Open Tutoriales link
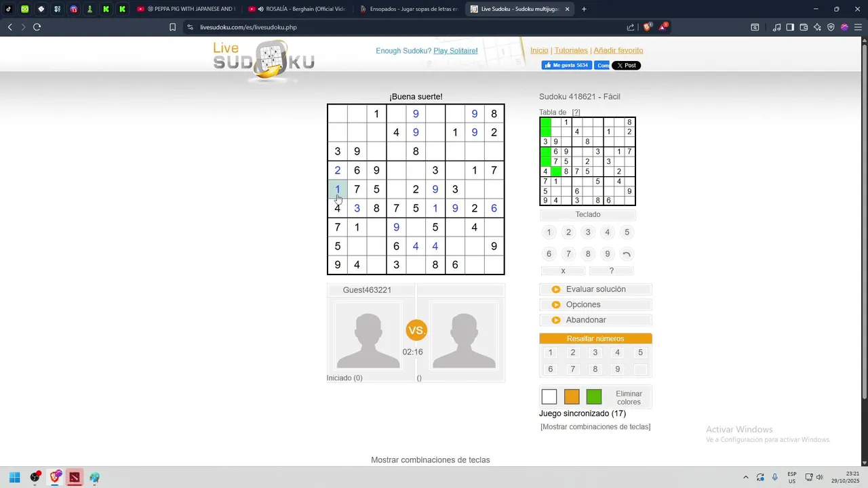The height and width of the screenshot is (488, 868). (571, 51)
